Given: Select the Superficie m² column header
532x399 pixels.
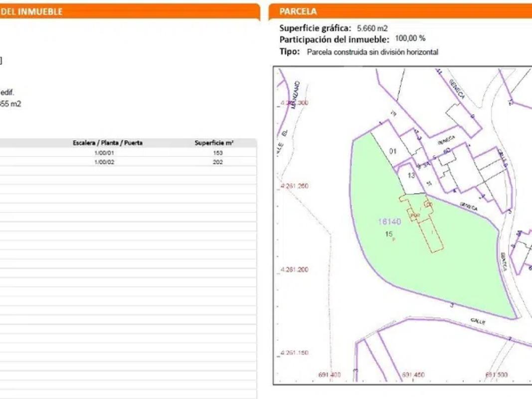Looking at the screenshot, I should point(214,143).
